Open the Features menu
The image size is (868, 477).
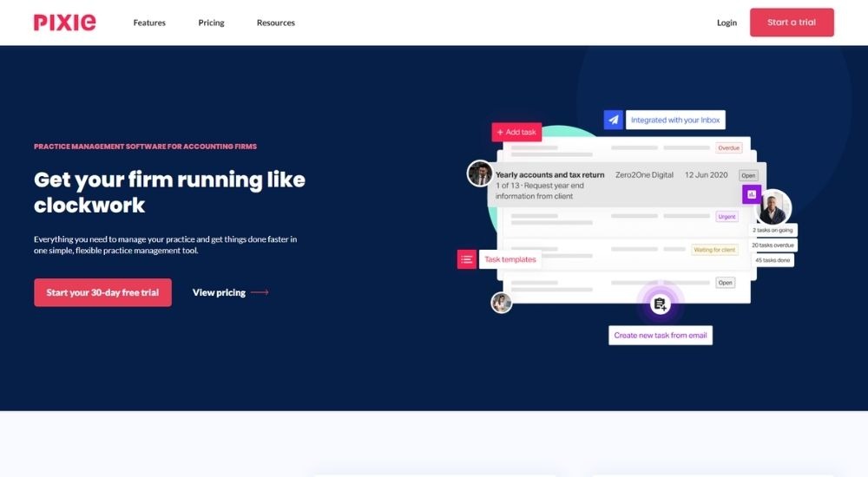pos(149,23)
